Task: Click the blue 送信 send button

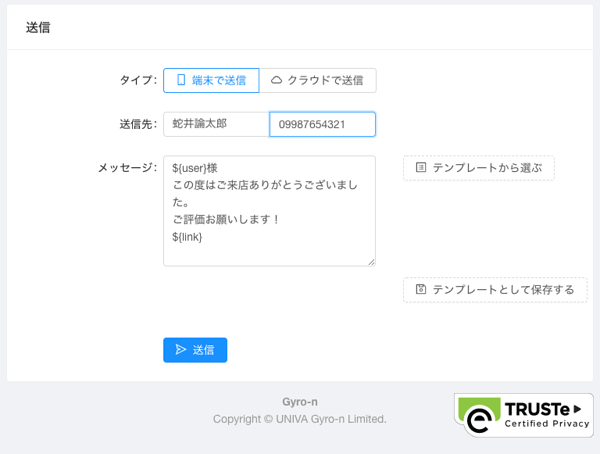Action: pyautogui.click(x=195, y=350)
